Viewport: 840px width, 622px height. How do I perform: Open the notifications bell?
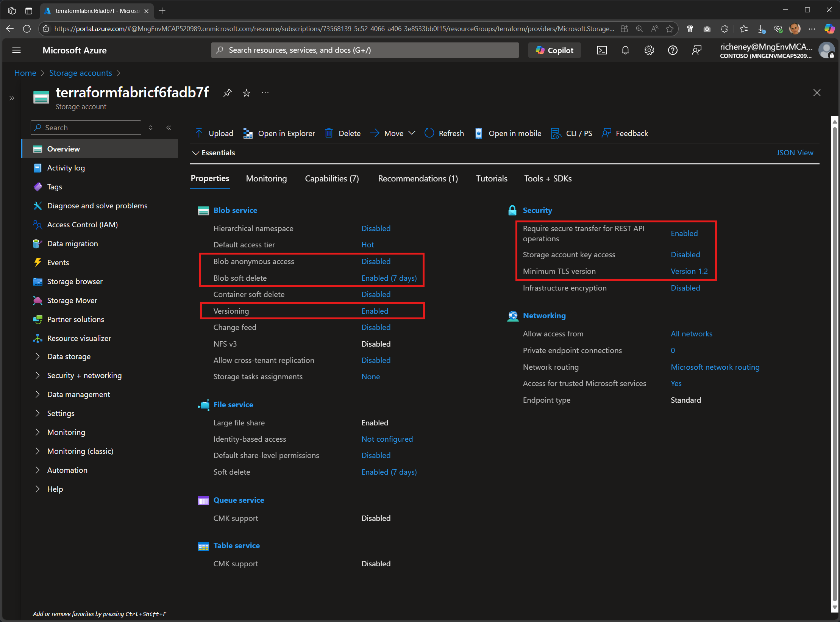coord(625,50)
